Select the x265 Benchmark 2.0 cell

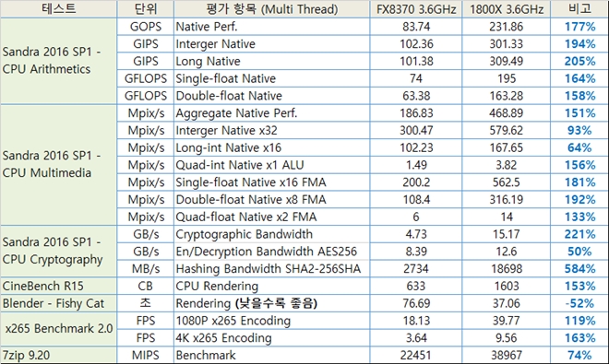tap(59, 329)
